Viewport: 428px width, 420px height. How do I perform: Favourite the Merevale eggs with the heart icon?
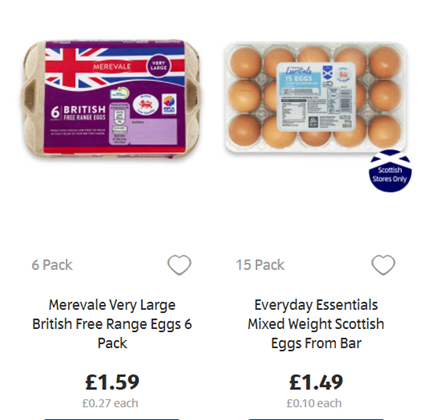[x=179, y=265]
